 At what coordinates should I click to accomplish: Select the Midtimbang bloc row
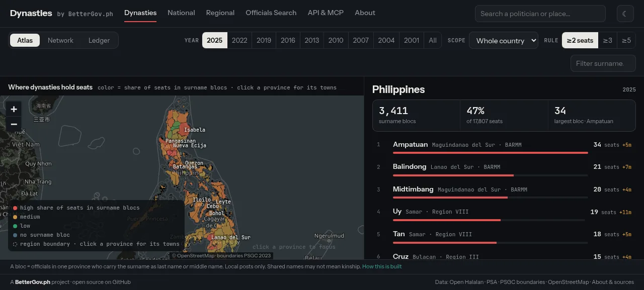(x=504, y=193)
